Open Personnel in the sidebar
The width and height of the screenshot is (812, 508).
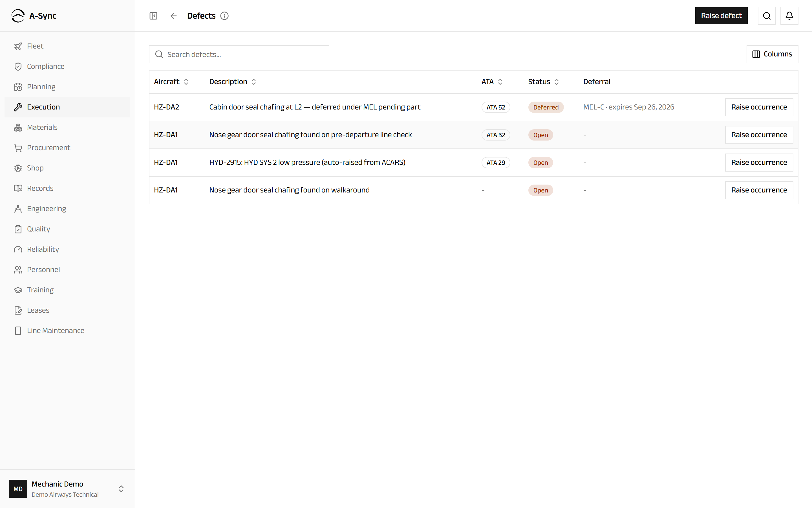click(x=67, y=270)
